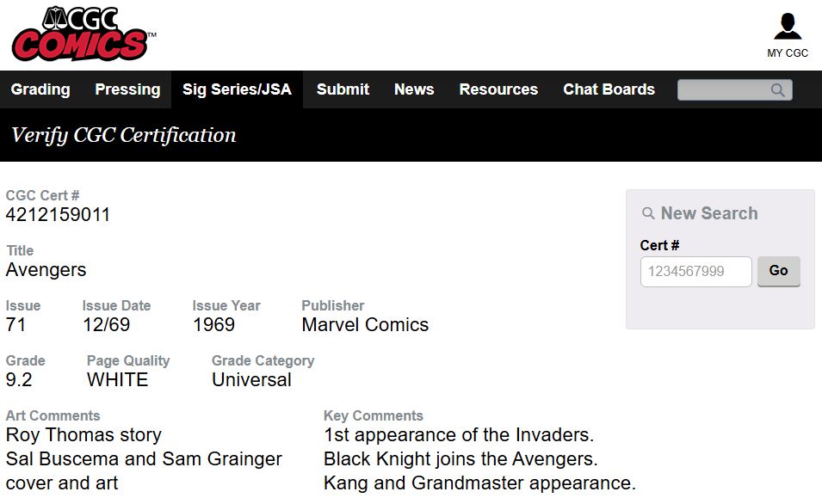This screenshot has height=504, width=822.
Task: Click the Avengers title text
Action: 46,270
